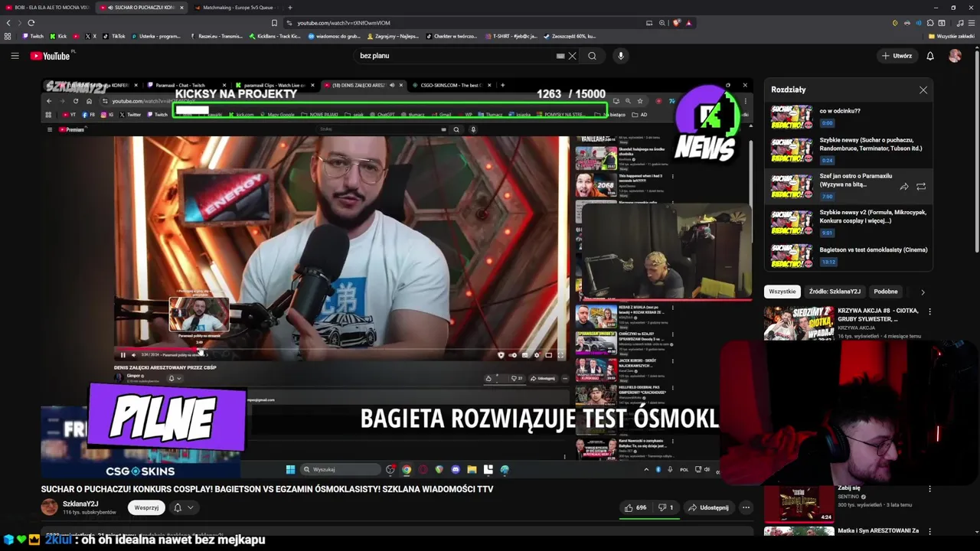Click the browser address bar URL
Viewport: 980px width, 551px height.
pyautogui.click(x=343, y=23)
